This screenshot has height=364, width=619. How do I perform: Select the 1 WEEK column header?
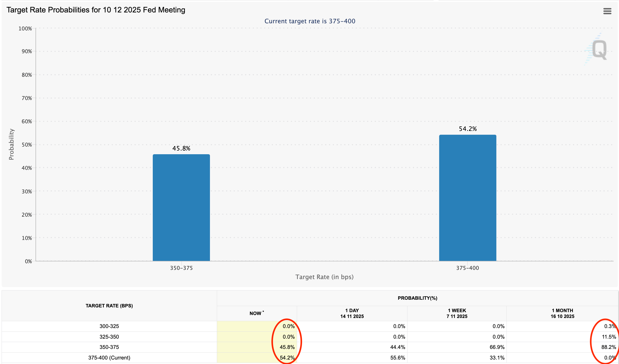[457, 313]
